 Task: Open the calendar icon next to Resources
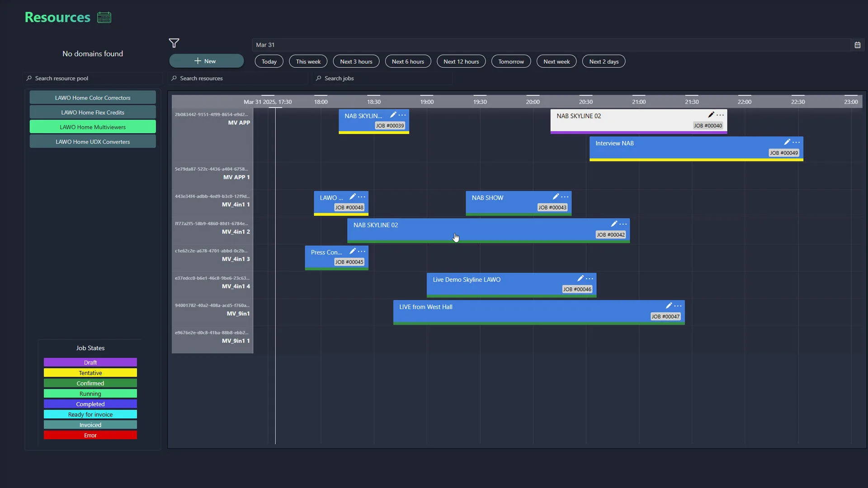pos(104,18)
